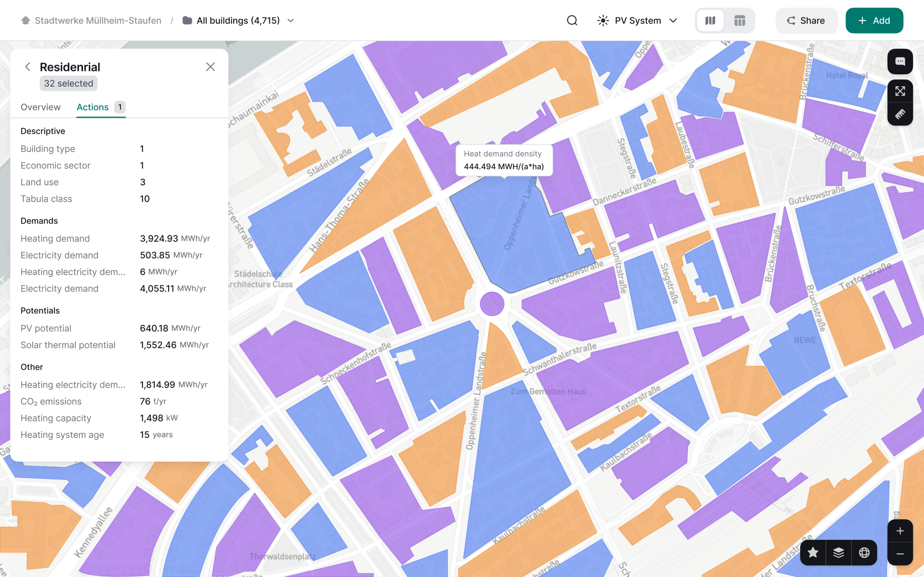Zoom in with the plus control
The image size is (924, 577).
900,531
